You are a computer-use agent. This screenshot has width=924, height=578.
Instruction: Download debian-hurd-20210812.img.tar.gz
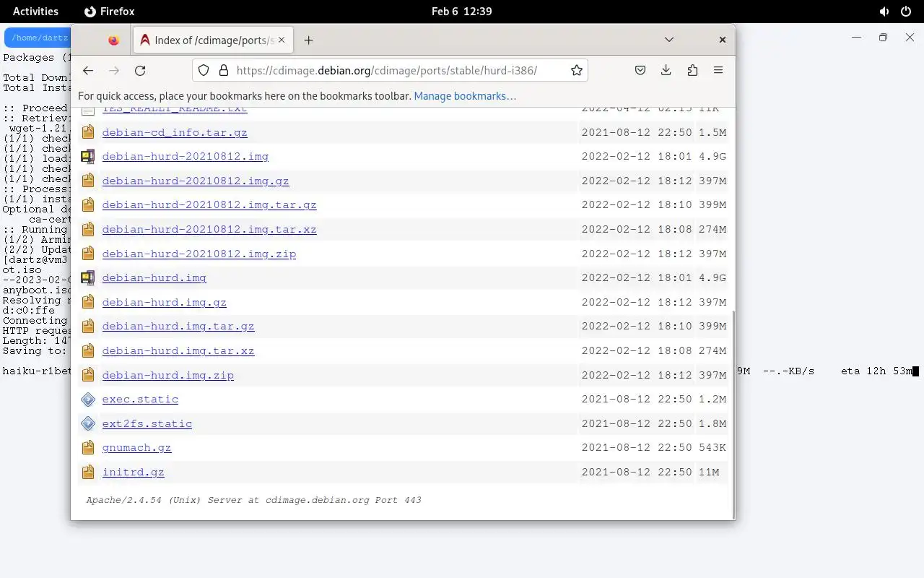pyautogui.click(x=209, y=204)
